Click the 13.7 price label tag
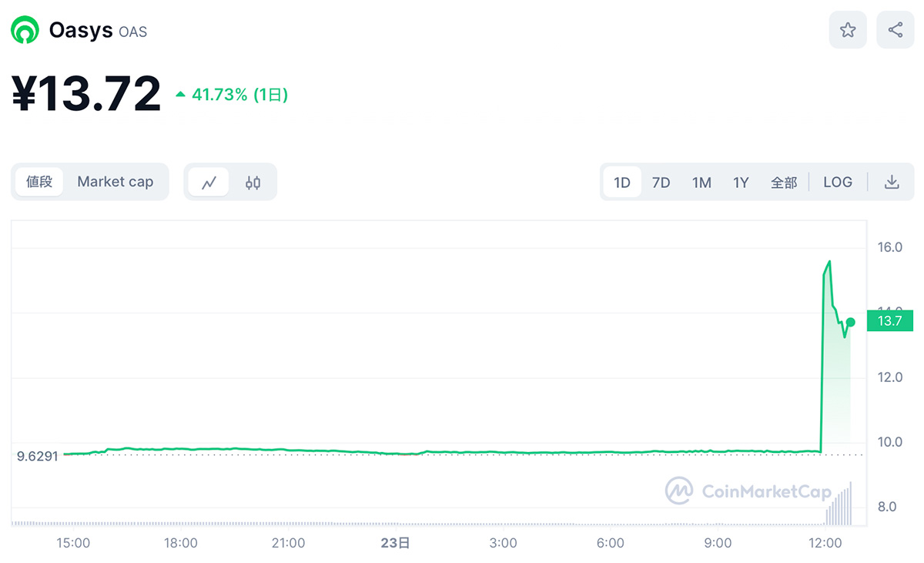This screenshot has height=563, width=924. point(889,320)
